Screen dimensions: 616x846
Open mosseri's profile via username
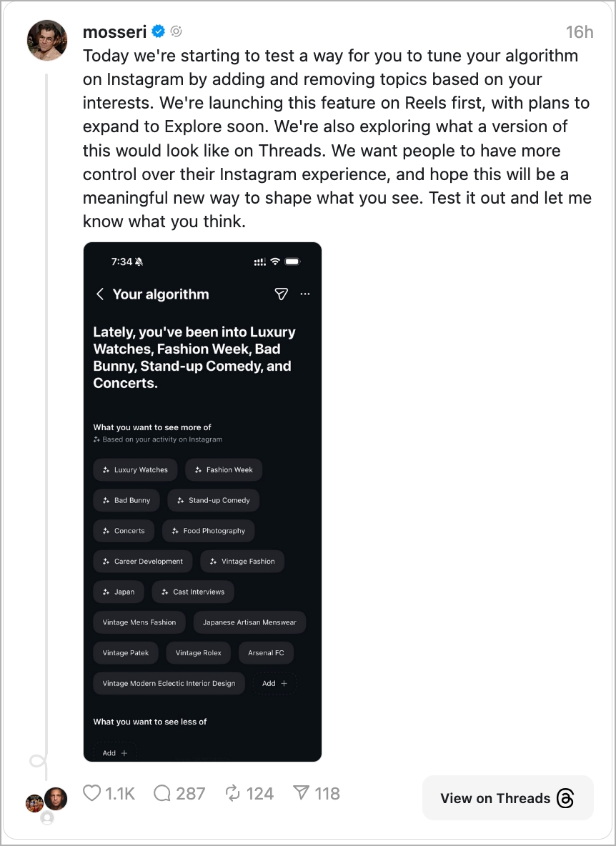pyautogui.click(x=114, y=31)
